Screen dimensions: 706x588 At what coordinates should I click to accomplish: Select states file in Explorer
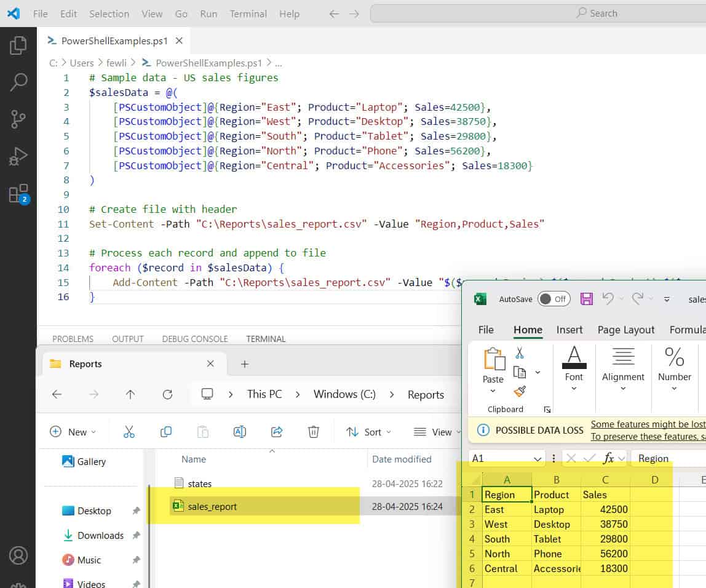click(x=199, y=483)
